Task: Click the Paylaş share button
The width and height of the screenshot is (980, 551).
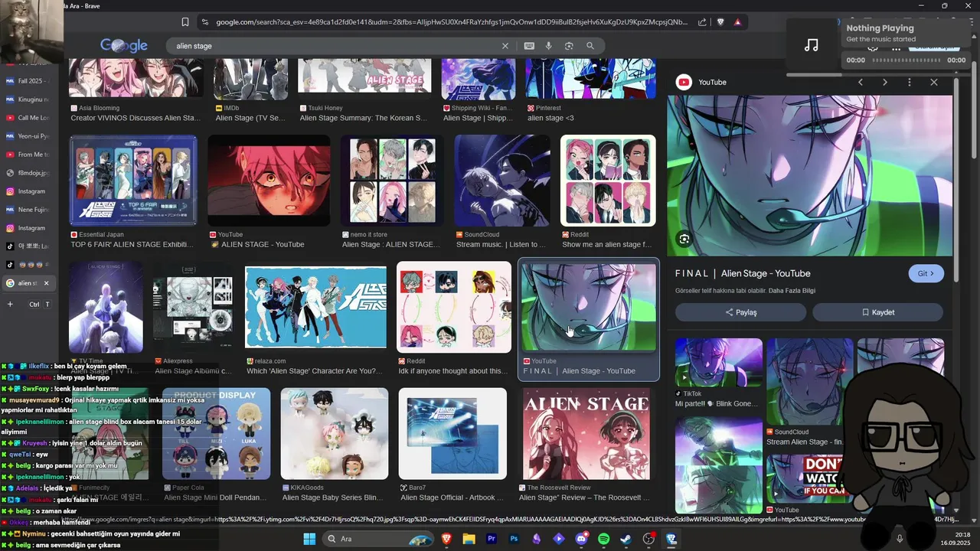Action: [740, 312]
